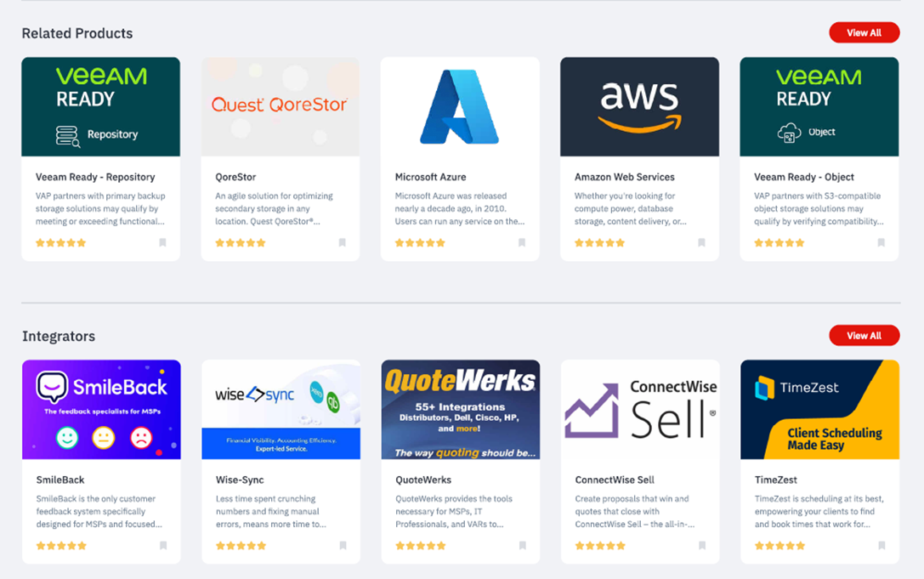Screen dimensions: 924x579
Task: Select the Wise-Sync banner image
Action: click(x=281, y=410)
